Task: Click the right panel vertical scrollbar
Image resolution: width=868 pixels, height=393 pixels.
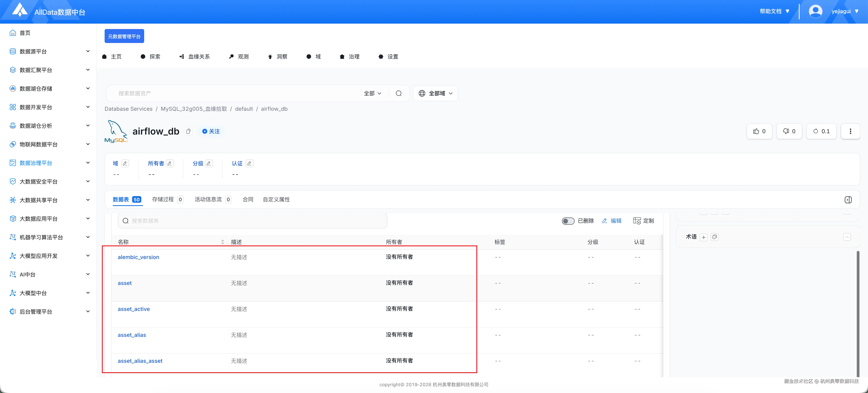Action: tap(858, 314)
